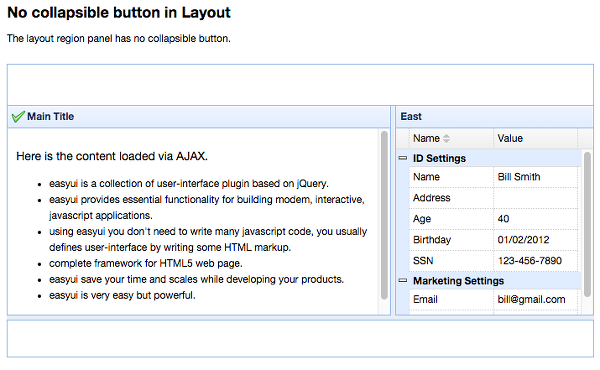
Task: Select the Value column header
Action: pos(535,139)
